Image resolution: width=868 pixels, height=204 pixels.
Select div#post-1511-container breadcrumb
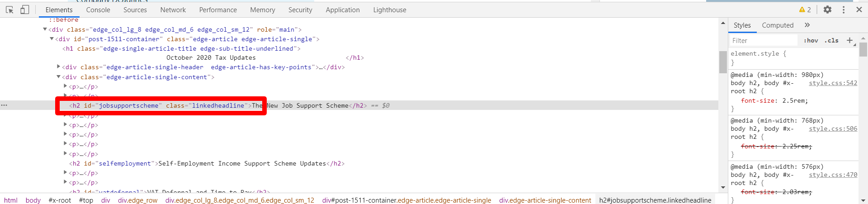406,200
